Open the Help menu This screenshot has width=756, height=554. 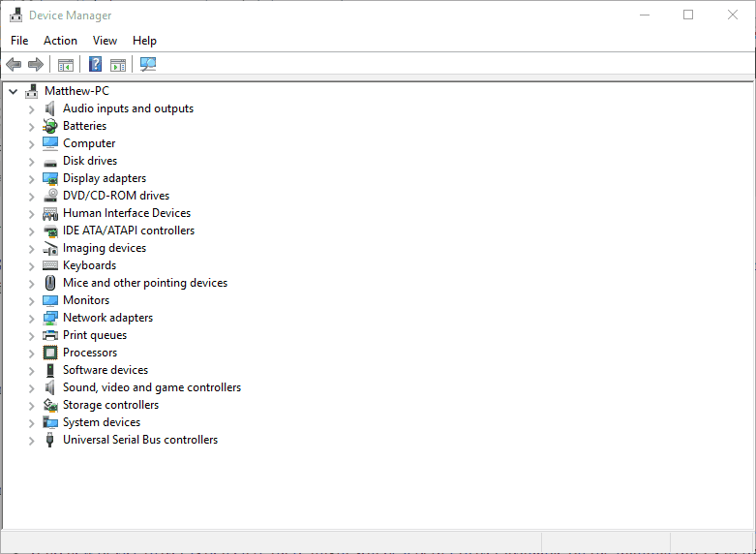coord(144,41)
